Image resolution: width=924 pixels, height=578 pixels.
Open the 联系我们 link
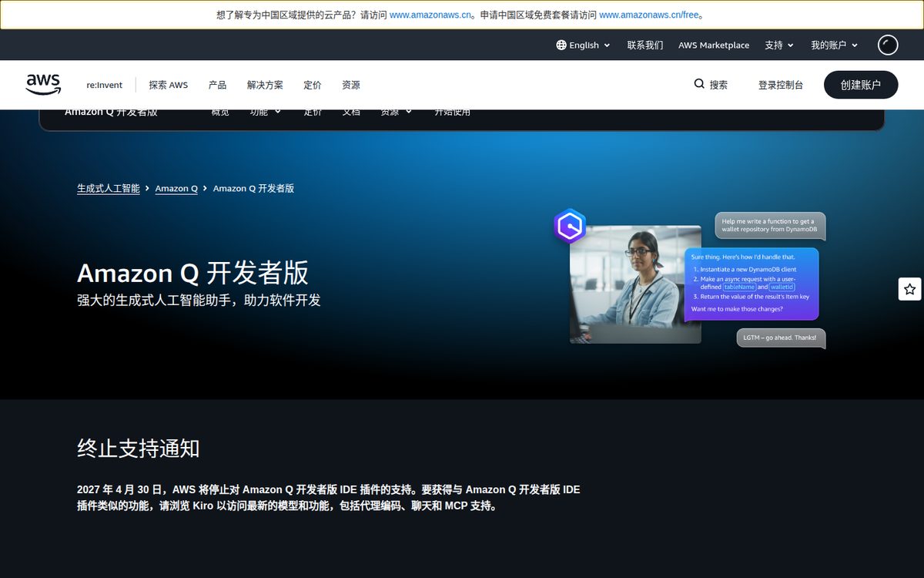tap(645, 45)
